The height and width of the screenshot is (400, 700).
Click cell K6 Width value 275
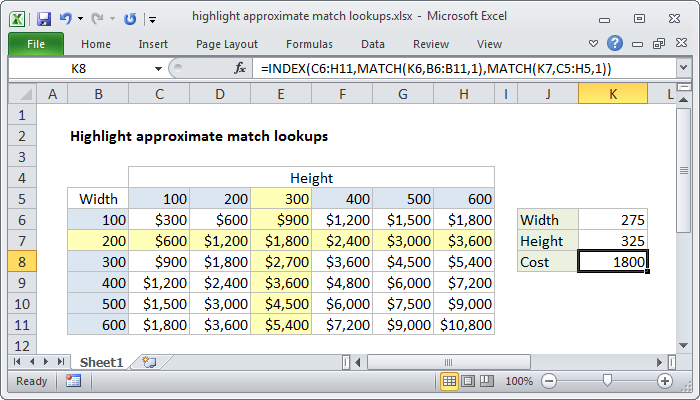613,220
